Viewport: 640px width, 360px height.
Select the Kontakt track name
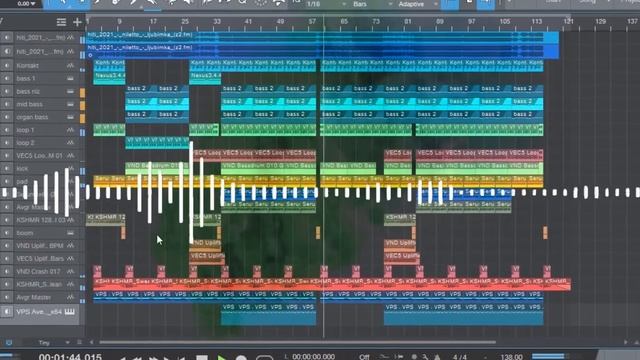[27, 65]
